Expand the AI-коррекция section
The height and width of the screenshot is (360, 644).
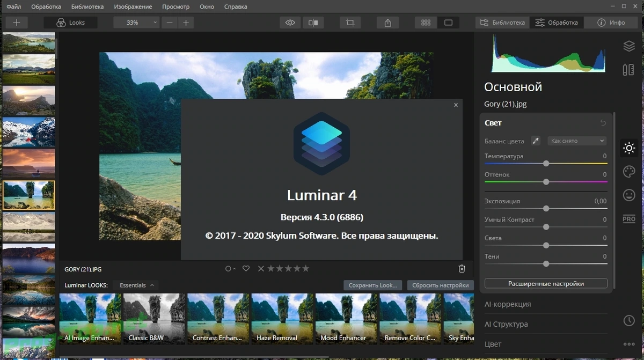pyautogui.click(x=508, y=304)
